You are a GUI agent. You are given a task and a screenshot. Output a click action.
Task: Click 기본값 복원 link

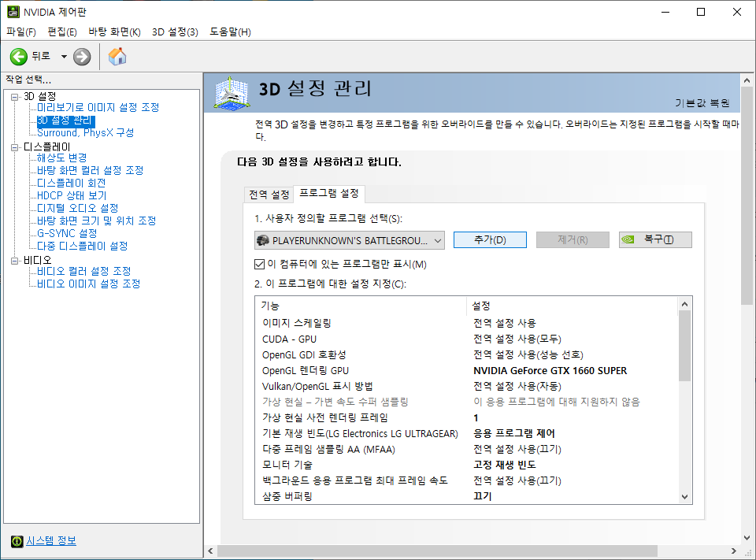(702, 102)
